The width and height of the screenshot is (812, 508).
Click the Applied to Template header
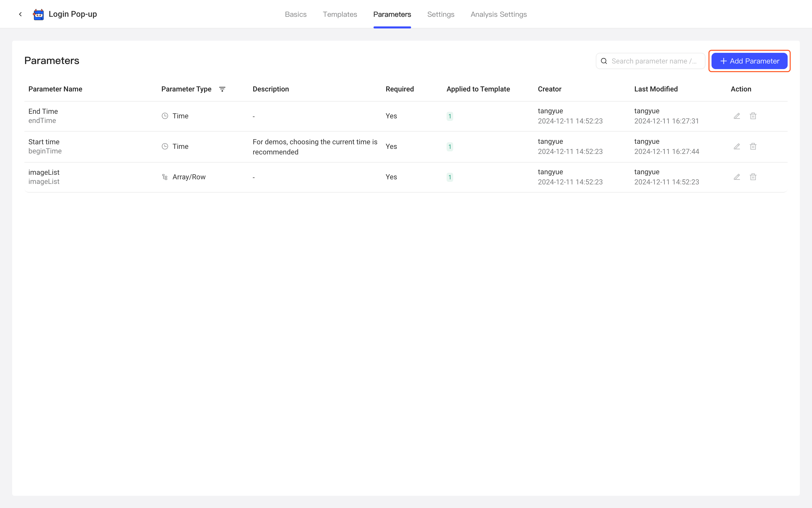coord(478,89)
